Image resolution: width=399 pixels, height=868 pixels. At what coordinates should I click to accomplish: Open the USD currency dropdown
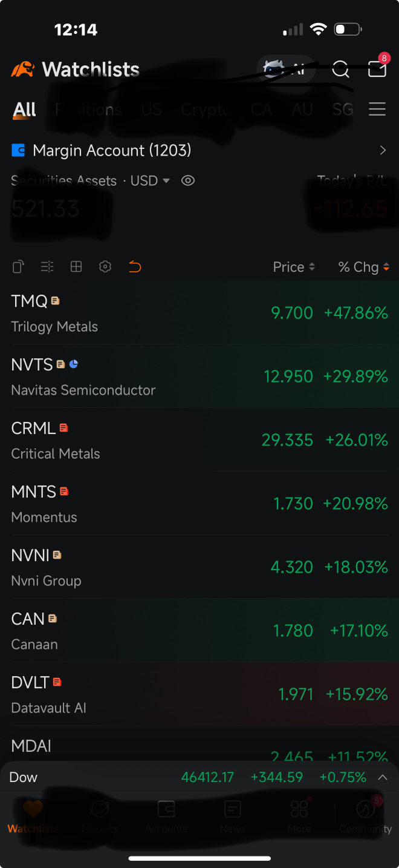click(x=150, y=180)
